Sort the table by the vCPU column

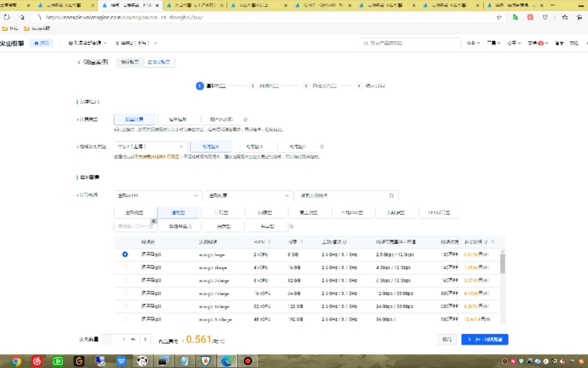269,242
